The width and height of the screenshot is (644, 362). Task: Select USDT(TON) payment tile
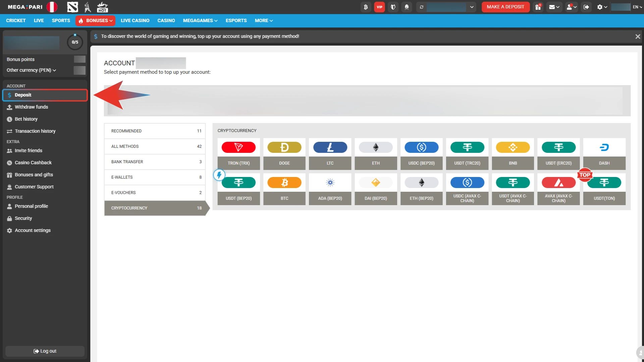pos(604,189)
